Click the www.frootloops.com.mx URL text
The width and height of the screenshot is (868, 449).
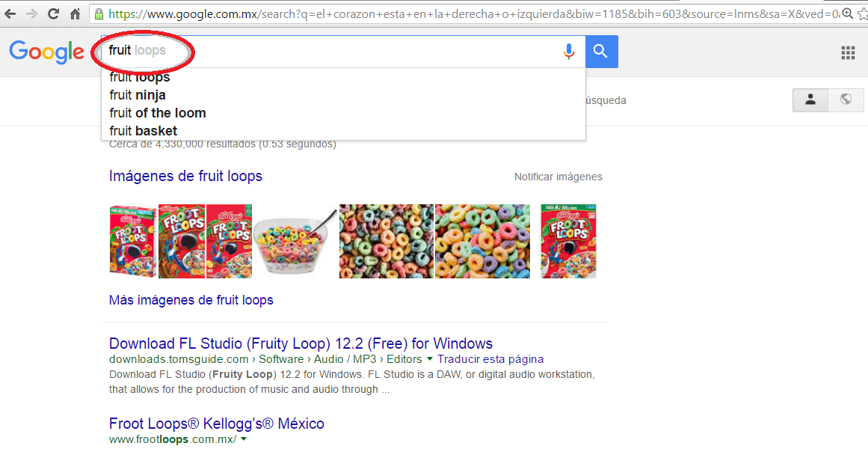pos(173,439)
